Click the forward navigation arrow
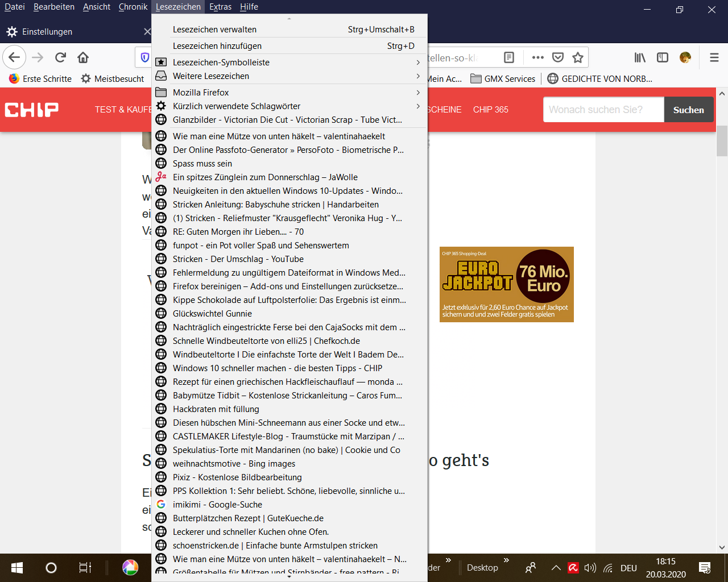This screenshot has width=728, height=582. tap(38, 57)
